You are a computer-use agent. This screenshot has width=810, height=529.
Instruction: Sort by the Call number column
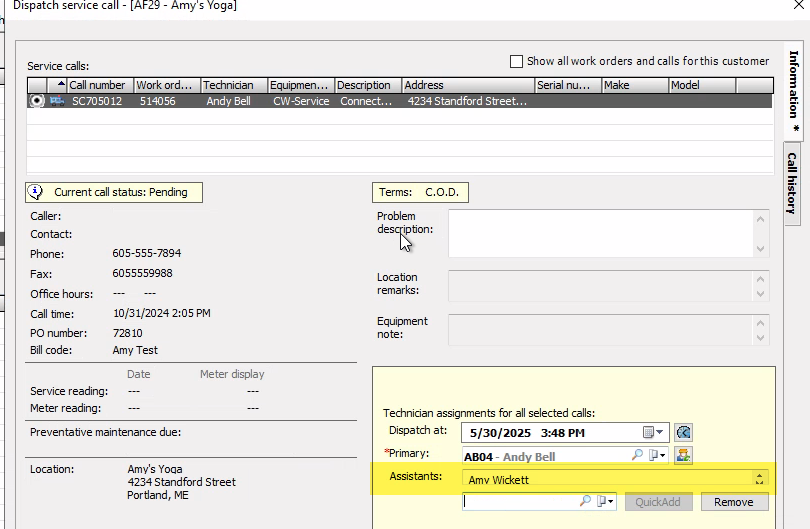[x=100, y=85]
